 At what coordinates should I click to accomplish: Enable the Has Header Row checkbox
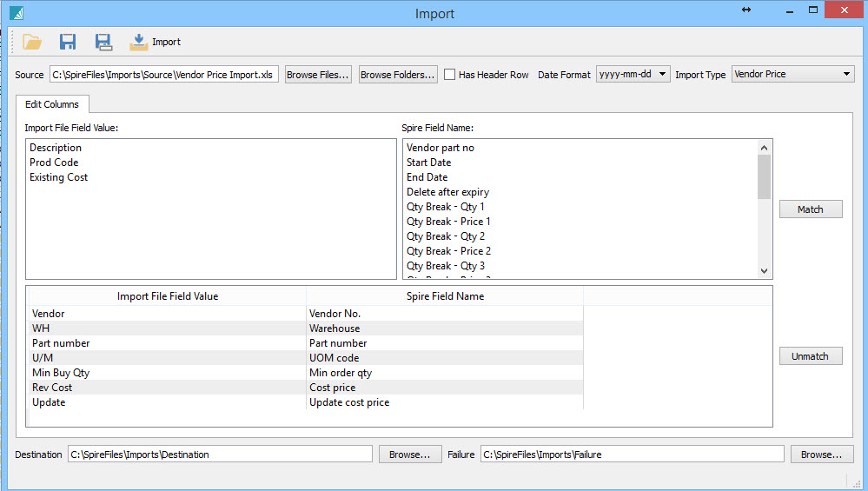tap(450, 75)
